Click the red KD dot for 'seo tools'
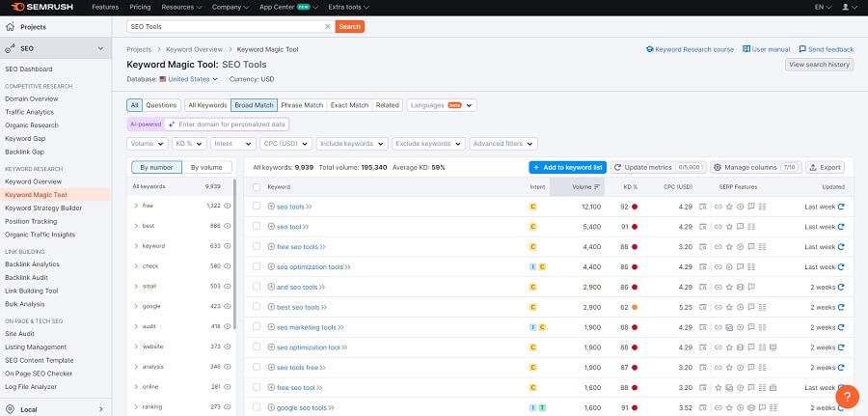Image resolution: width=868 pixels, height=416 pixels. tap(635, 207)
